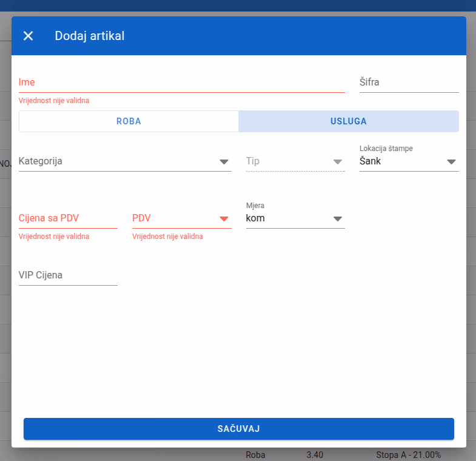This screenshot has height=461, width=476.
Task: Select the USLUGA toggle option
Action: [349, 121]
